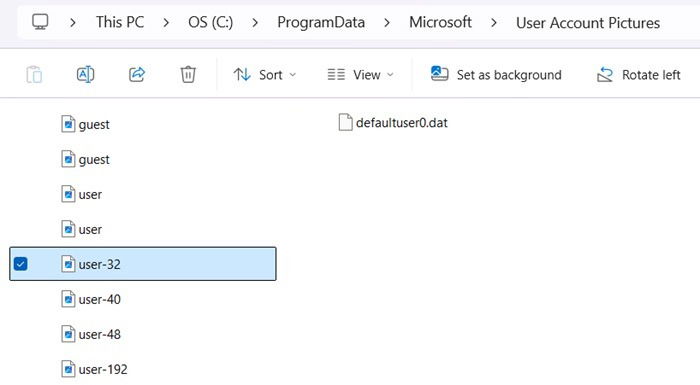Click the Delete trash icon
The height and width of the screenshot is (385, 700).
point(188,74)
